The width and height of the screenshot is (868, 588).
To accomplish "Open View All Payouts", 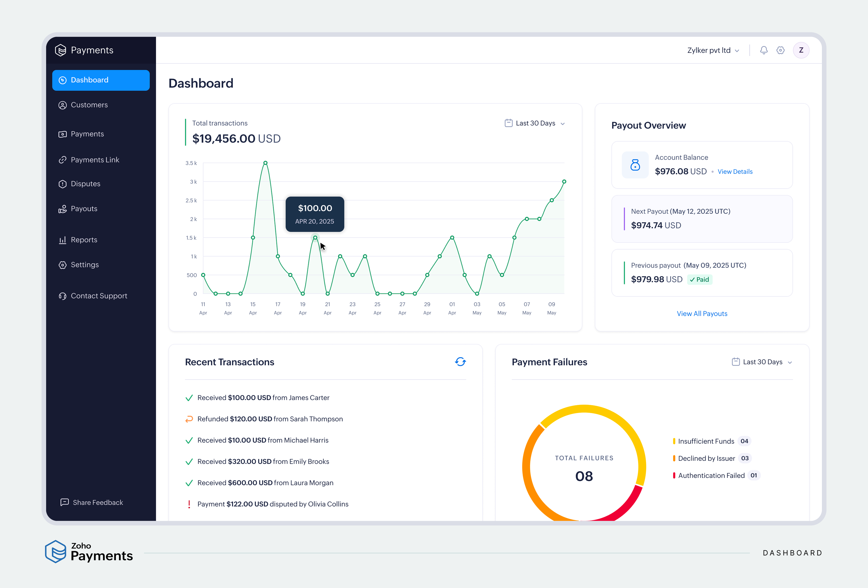I will pyautogui.click(x=702, y=313).
